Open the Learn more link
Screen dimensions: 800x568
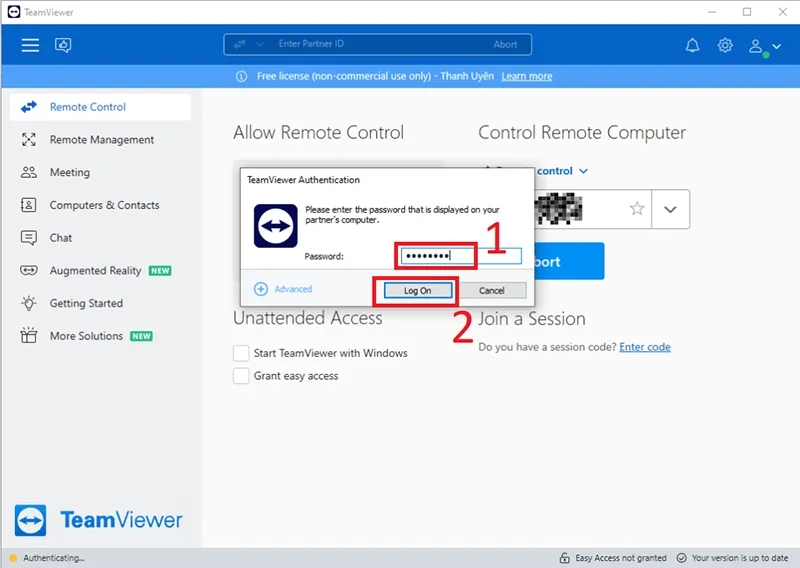(527, 77)
